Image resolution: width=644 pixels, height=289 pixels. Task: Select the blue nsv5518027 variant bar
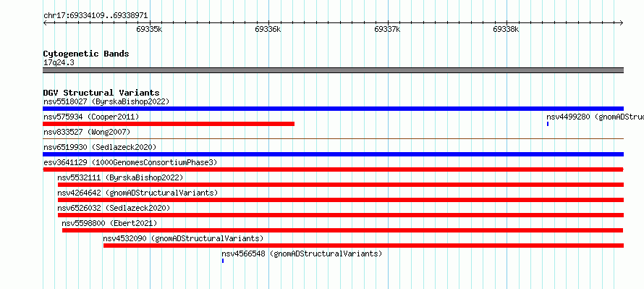pyautogui.click(x=333, y=109)
